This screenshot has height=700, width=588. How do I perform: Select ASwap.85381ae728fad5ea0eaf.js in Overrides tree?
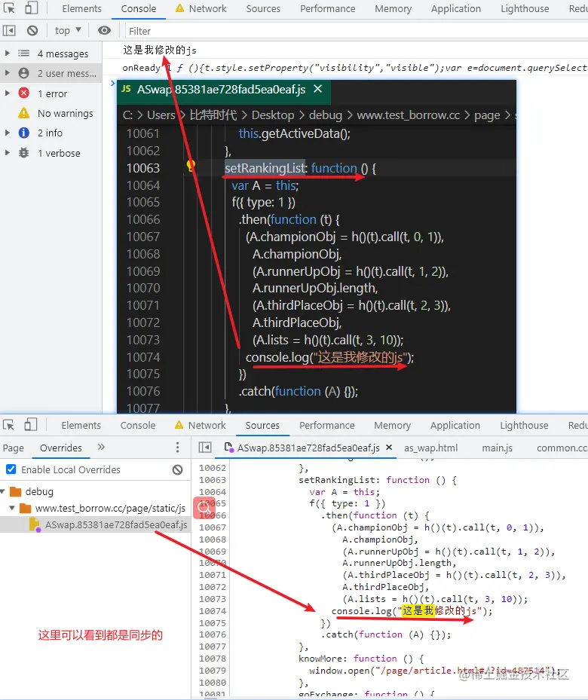coord(96,524)
